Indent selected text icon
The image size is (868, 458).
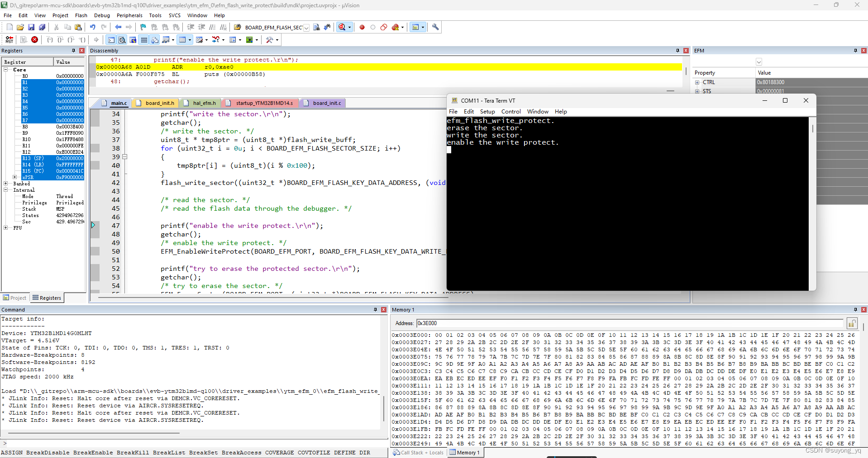(x=191, y=27)
